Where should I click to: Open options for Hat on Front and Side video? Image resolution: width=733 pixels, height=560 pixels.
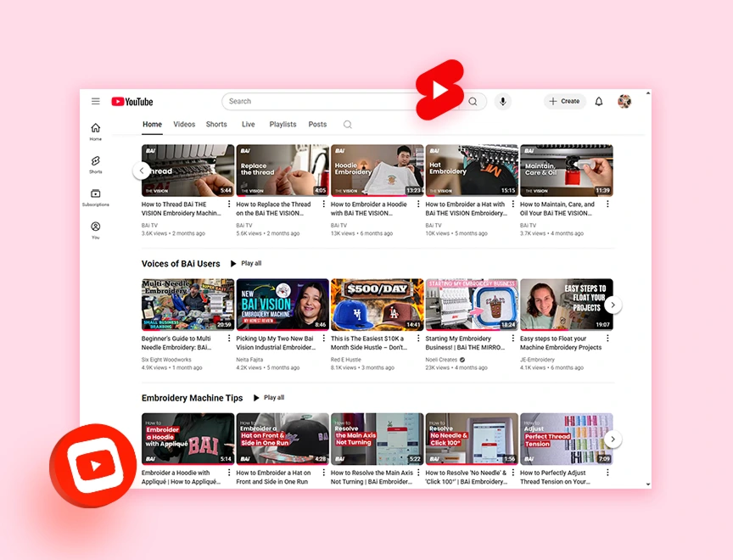coord(323,473)
